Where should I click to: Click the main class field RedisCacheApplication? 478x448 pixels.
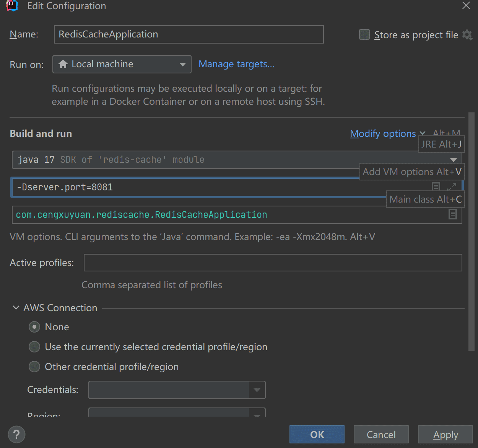[237, 215]
